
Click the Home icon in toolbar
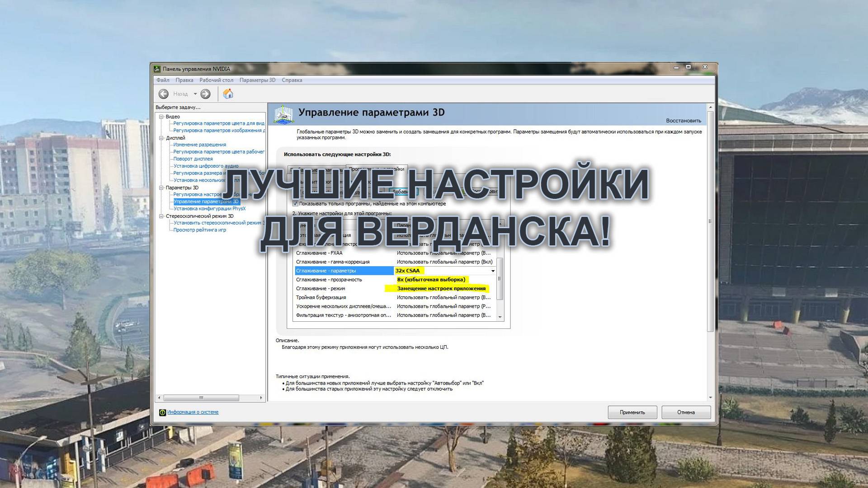point(228,94)
